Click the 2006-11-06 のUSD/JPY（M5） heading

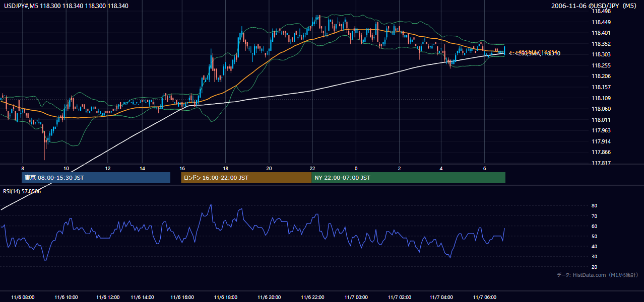pyautogui.click(x=594, y=6)
